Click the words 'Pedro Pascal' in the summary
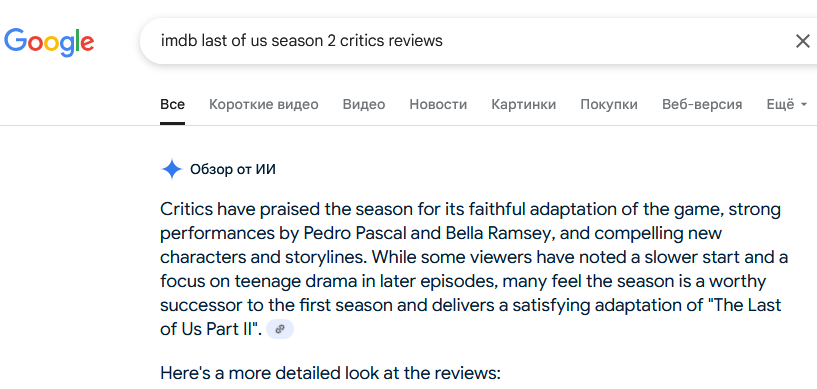This screenshot has height=389, width=817. pos(356,233)
